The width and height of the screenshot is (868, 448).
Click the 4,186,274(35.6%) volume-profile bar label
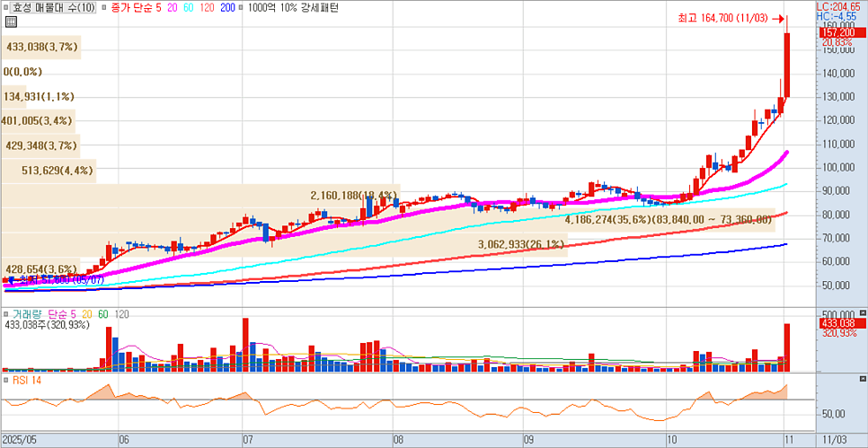coord(669,220)
